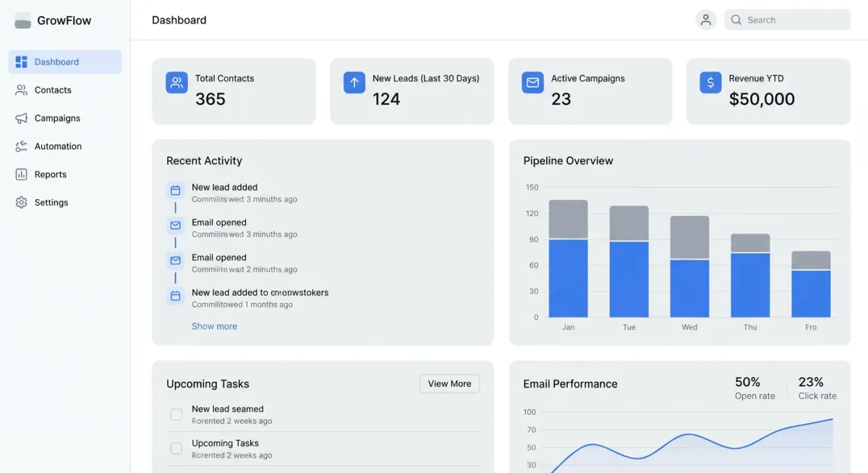Click the GrowFlow logo icon
The height and width of the screenshot is (473, 868).
(x=22, y=20)
